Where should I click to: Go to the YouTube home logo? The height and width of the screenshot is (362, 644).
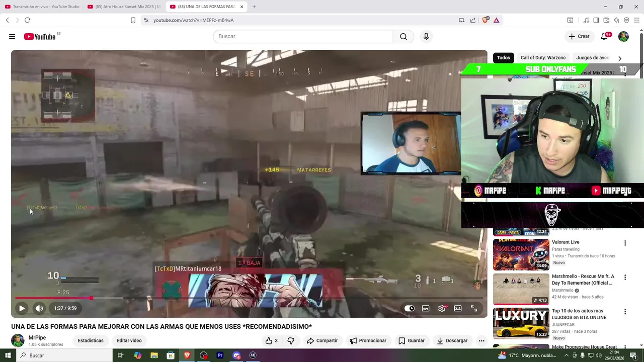click(x=40, y=37)
